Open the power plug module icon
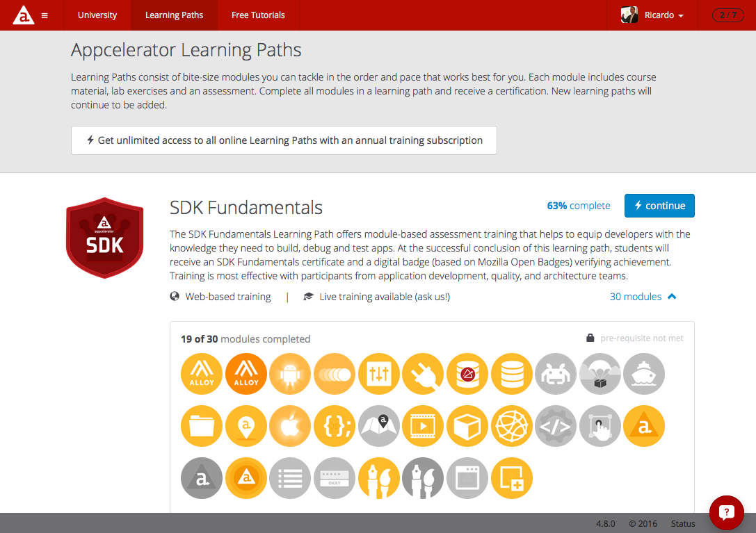Viewport: 756px width, 533px height. [x=424, y=374]
